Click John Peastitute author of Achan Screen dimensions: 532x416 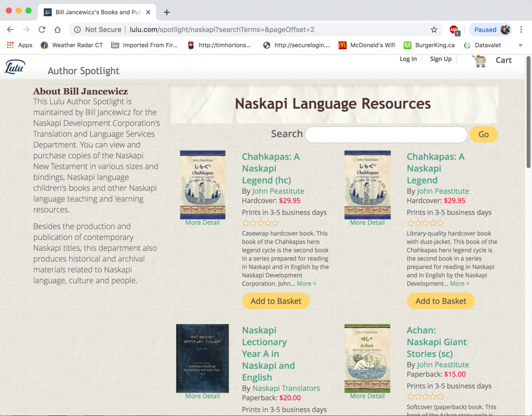pyautogui.click(x=443, y=365)
